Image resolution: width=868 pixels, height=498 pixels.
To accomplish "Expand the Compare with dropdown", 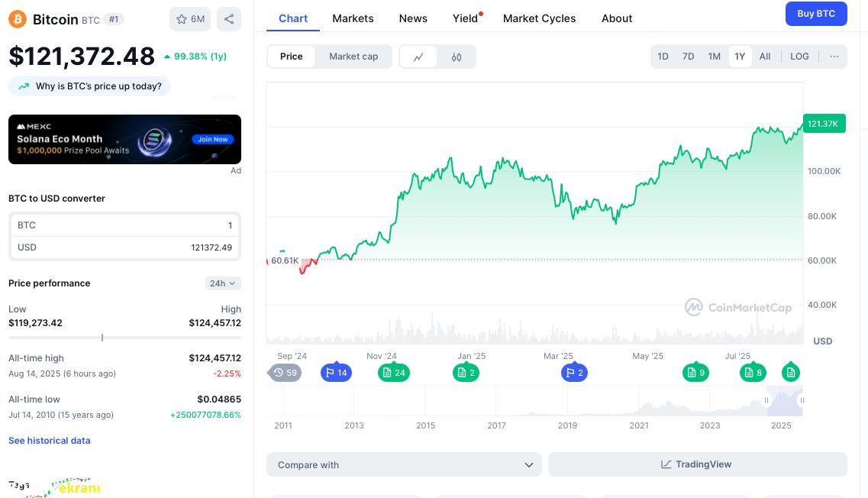I will [x=404, y=464].
